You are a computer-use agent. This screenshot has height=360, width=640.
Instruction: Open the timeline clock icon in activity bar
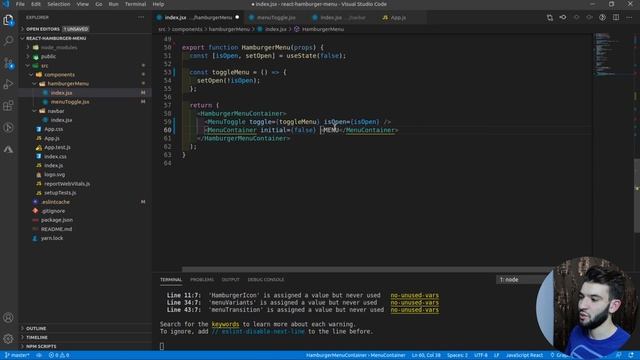8,127
